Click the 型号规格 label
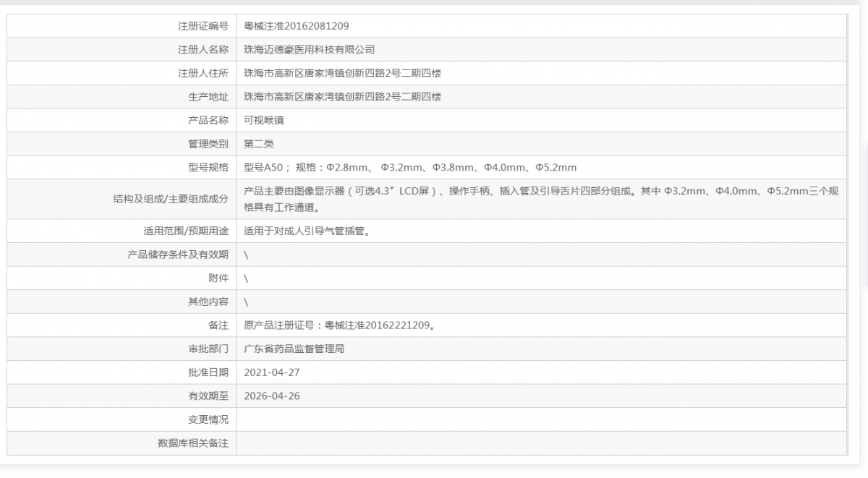The image size is (868, 478). click(208, 168)
